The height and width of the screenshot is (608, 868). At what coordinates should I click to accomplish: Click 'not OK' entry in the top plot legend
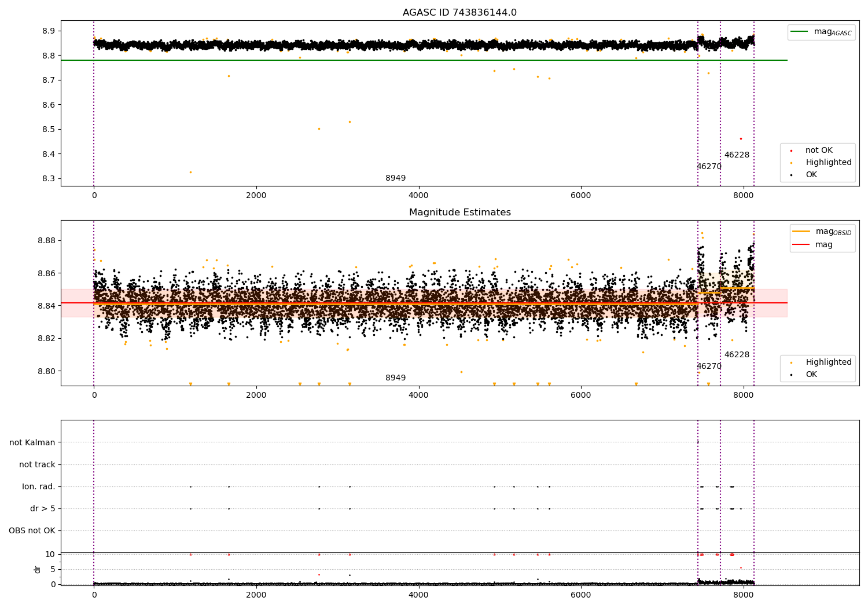(819, 151)
